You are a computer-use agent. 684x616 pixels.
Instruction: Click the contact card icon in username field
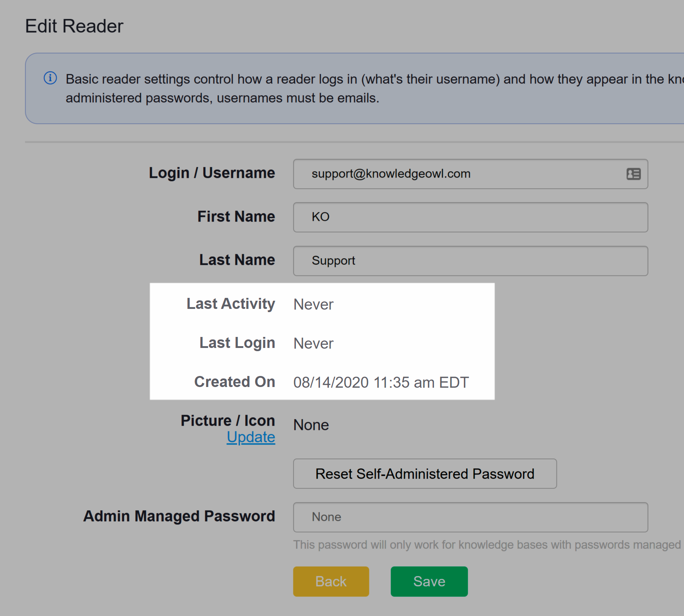[633, 174]
